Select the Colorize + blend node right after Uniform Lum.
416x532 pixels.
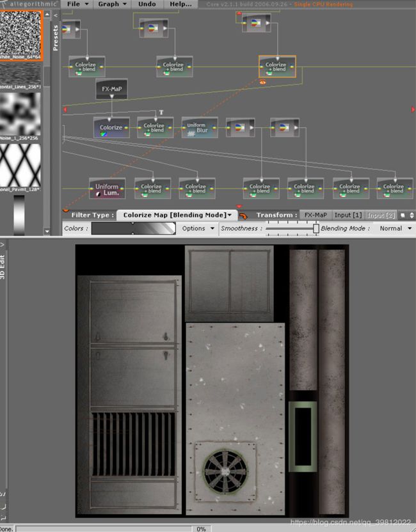(x=152, y=189)
